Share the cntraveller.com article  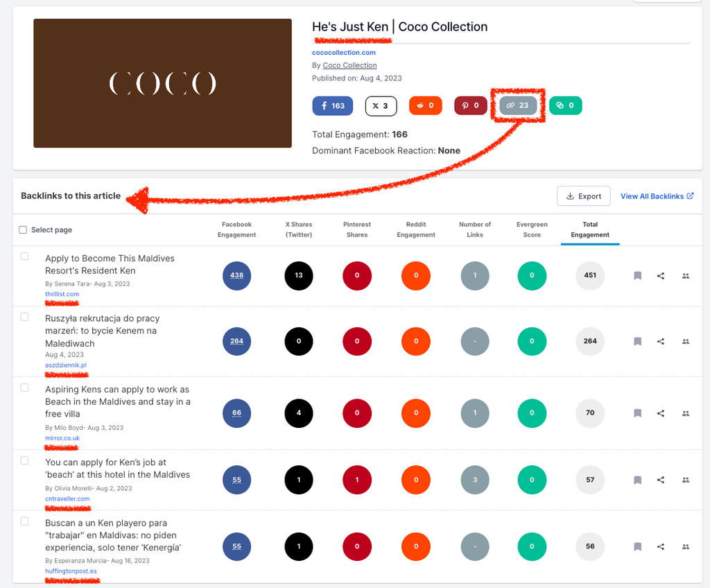coord(661,480)
